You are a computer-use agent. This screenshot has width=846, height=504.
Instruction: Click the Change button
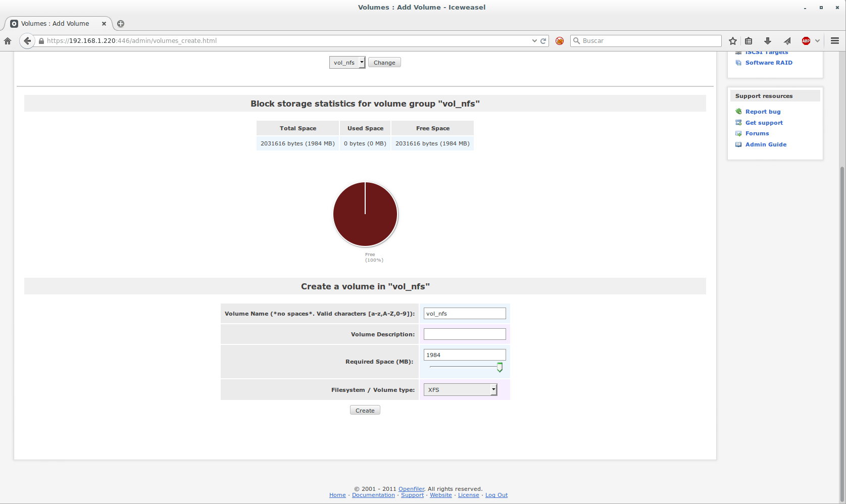(384, 63)
